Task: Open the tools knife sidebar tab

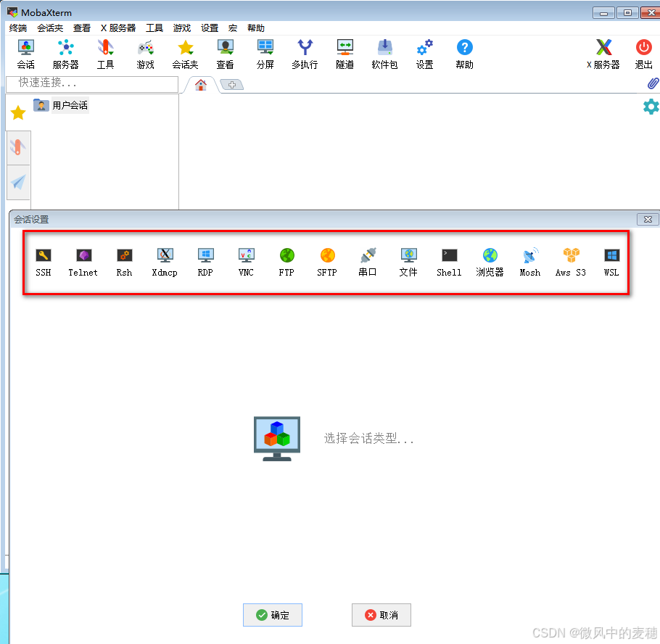Action: pyautogui.click(x=18, y=148)
